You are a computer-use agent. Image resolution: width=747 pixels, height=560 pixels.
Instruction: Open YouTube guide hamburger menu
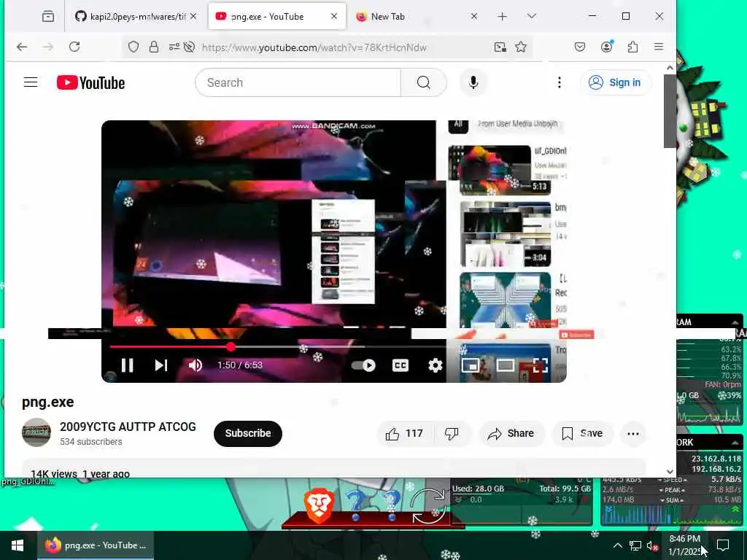tap(31, 82)
